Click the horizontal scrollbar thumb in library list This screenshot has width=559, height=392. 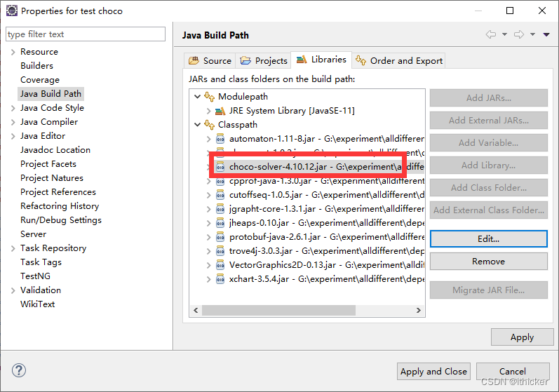point(278,310)
